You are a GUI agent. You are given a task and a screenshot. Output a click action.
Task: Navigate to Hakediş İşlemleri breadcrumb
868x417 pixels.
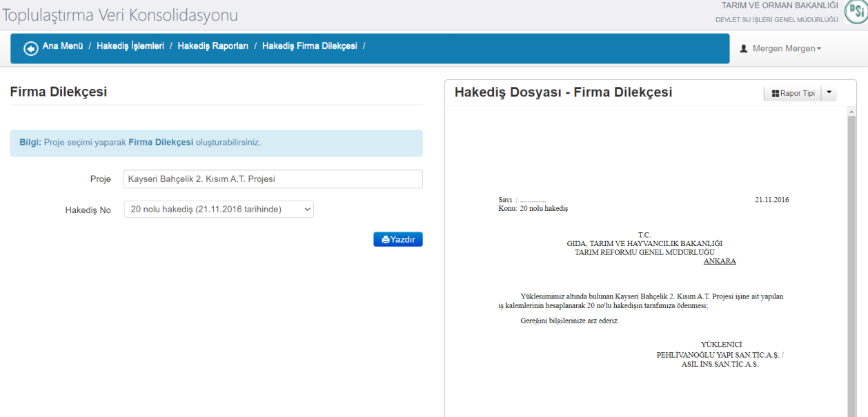point(130,46)
